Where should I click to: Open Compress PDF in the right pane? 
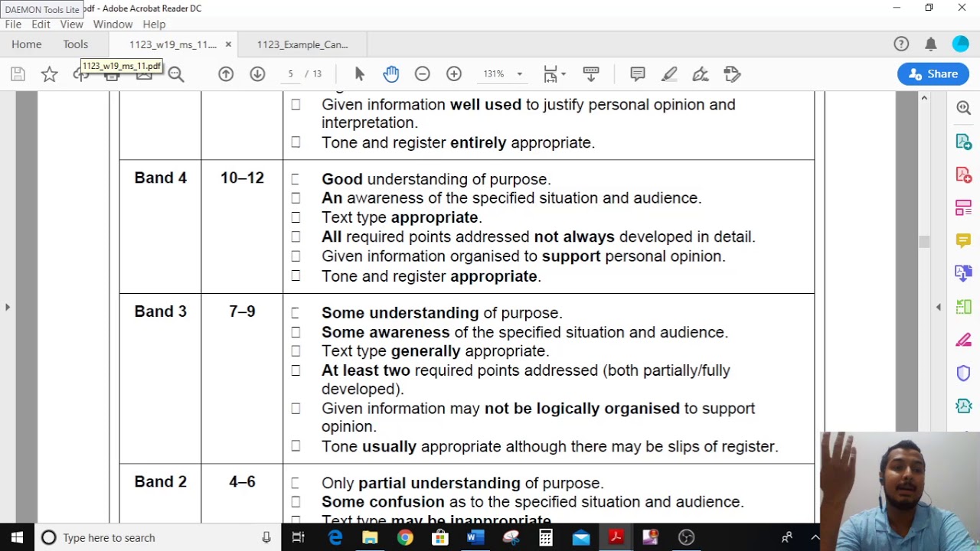964,406
